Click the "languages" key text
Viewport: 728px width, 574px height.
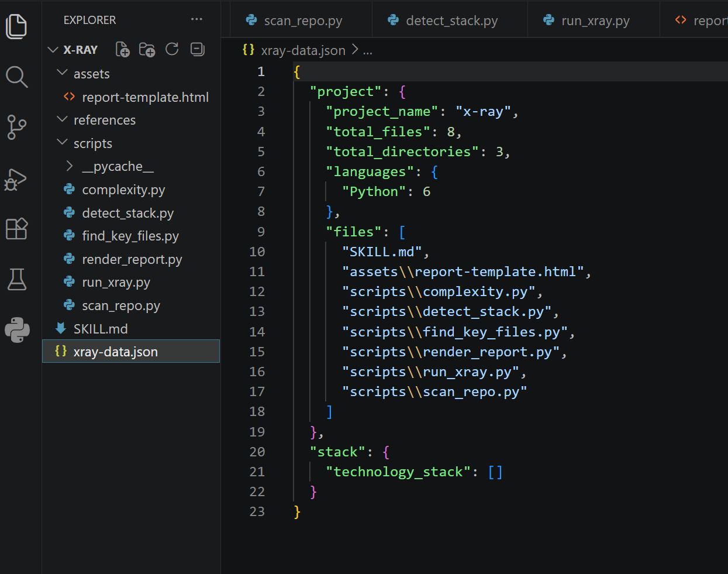point(370,171)
